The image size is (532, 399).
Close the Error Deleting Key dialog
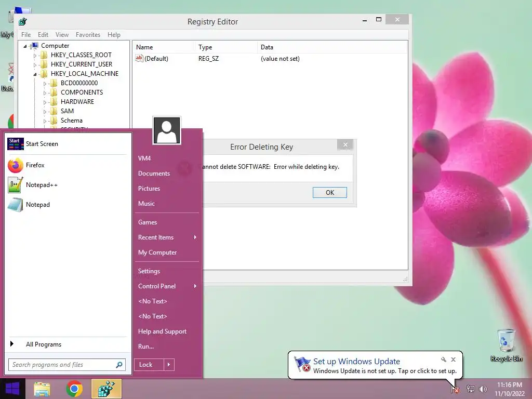point(345,145)
